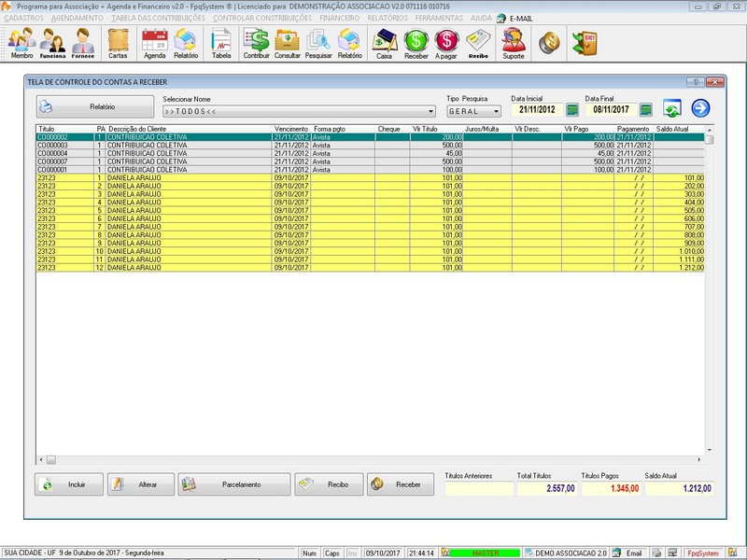Open the Suporte support icon

pyautogui.click(x=513, y=43)
